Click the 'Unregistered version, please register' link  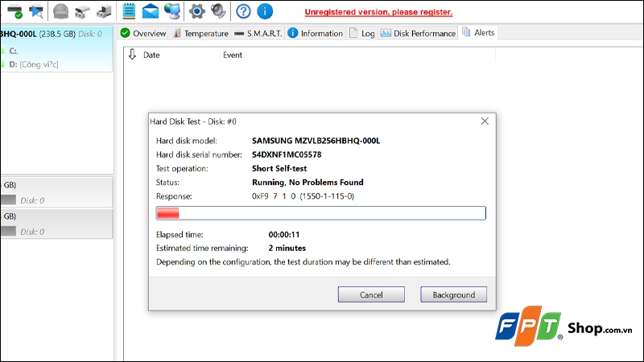pos(378,12)
